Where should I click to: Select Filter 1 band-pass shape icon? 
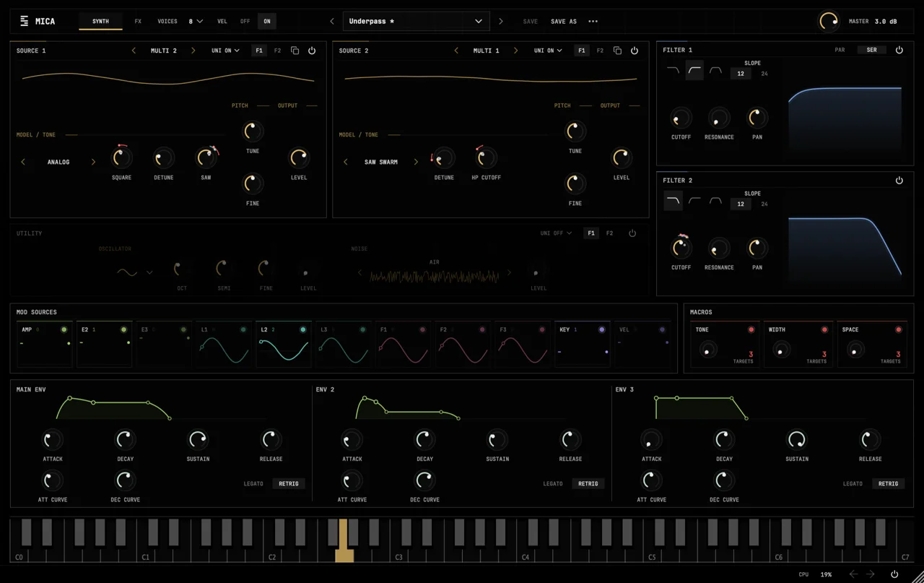pos(715,71)
